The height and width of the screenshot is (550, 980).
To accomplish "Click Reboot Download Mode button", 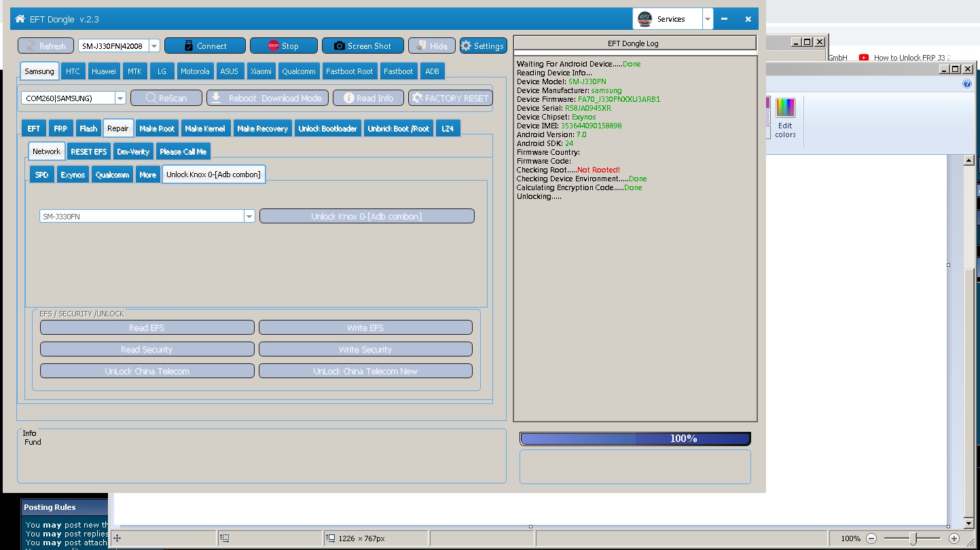I will click(268, 98).
